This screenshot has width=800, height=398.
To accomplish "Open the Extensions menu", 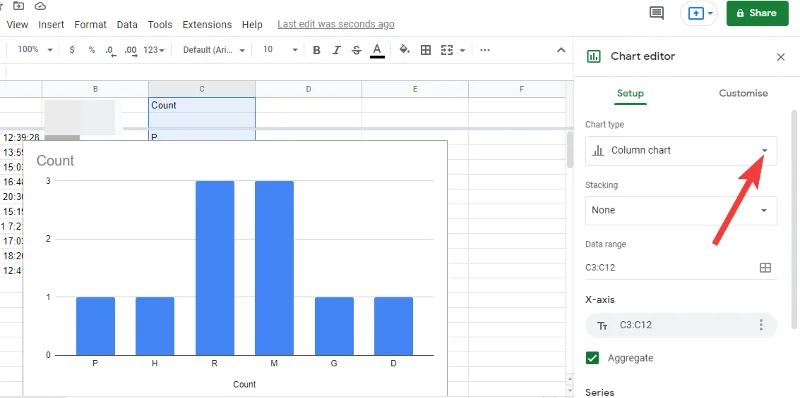I will 207,24.
